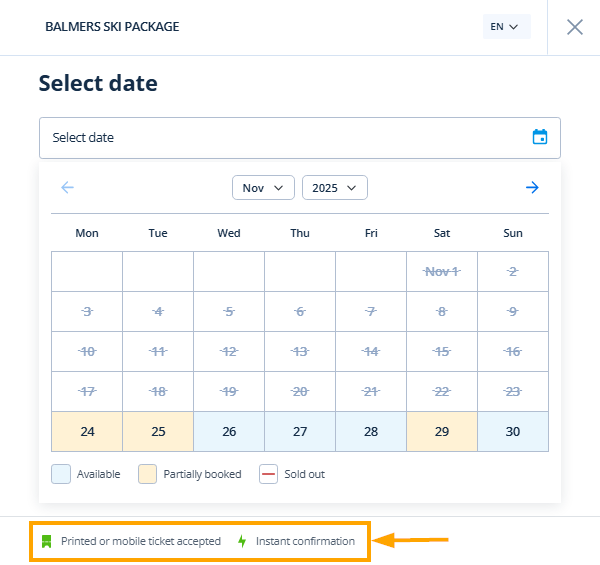Click the Select date input field
Screen dimensions: 600x565
285,138
